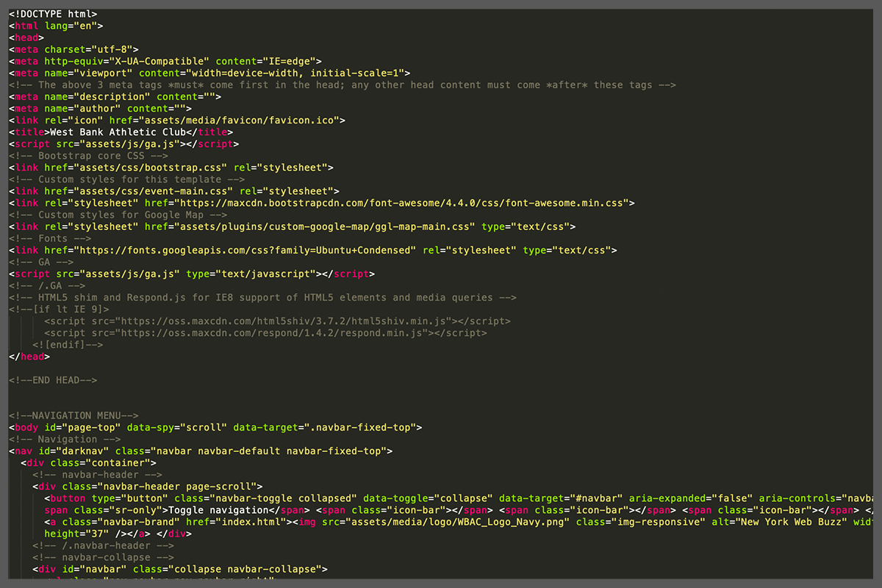Click the Toggle navigation span text

click(x=215, y=510)
